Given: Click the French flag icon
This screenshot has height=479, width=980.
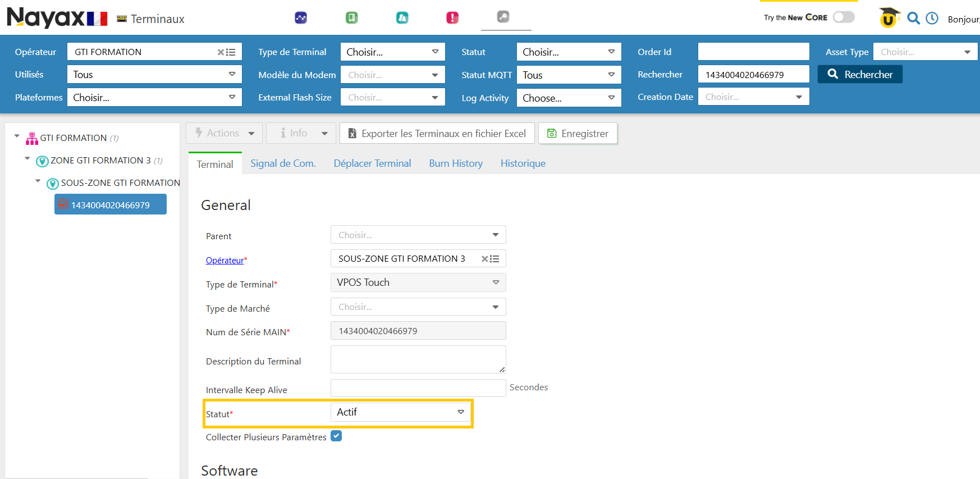Looking at the screenshot, I should point(97,19).
